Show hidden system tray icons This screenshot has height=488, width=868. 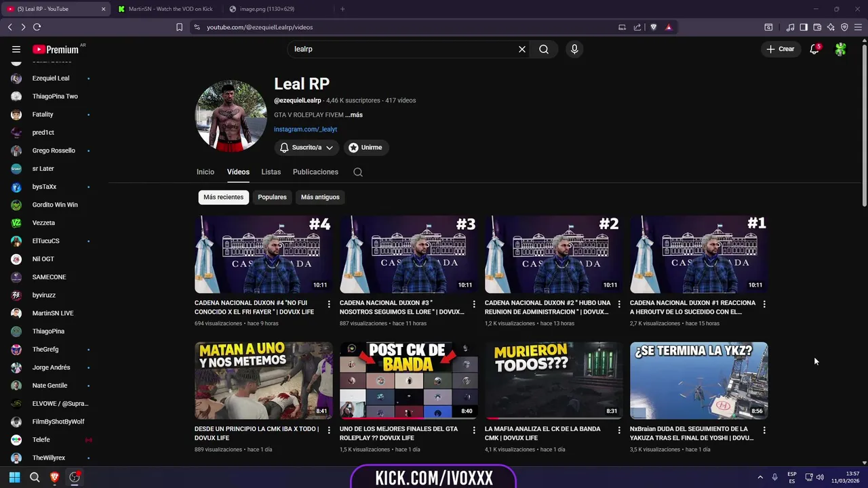click(759, 477)
